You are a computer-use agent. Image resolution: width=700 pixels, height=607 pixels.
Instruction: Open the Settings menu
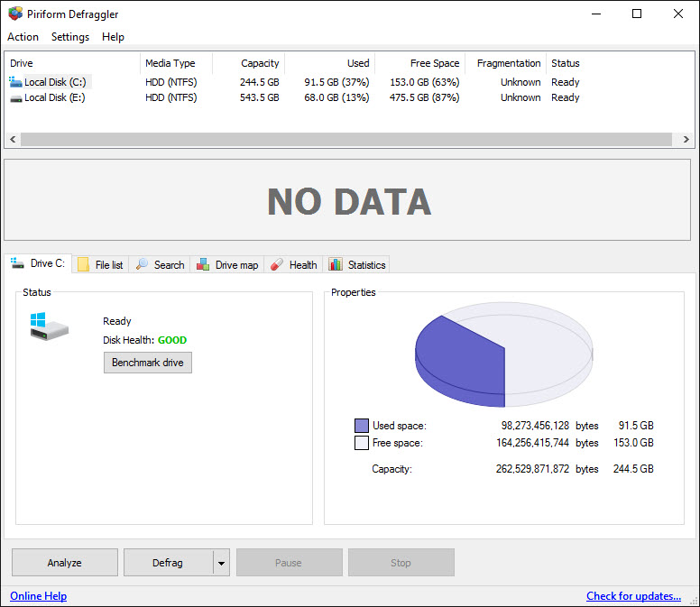(70, 37)
